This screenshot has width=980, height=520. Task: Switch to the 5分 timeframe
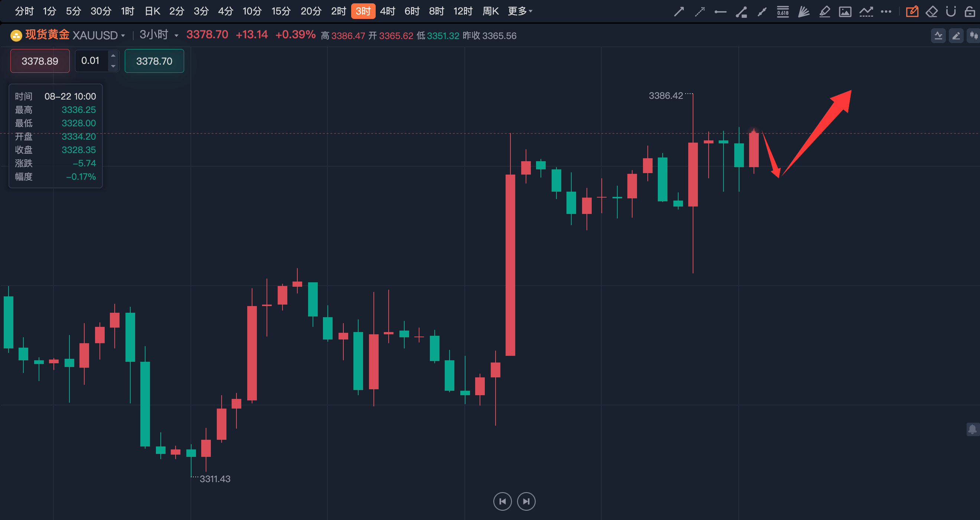coord(73,12)
